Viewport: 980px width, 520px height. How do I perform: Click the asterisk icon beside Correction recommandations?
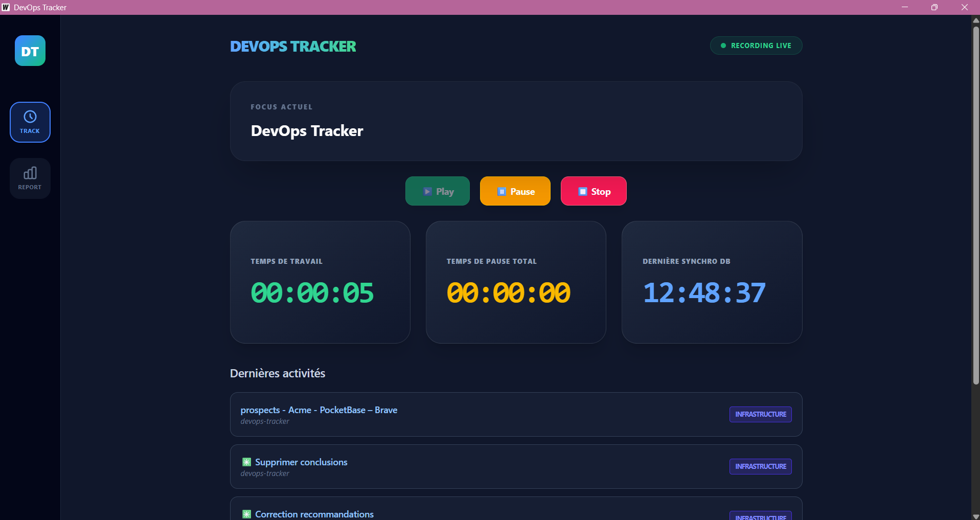[x=246, y=514]
